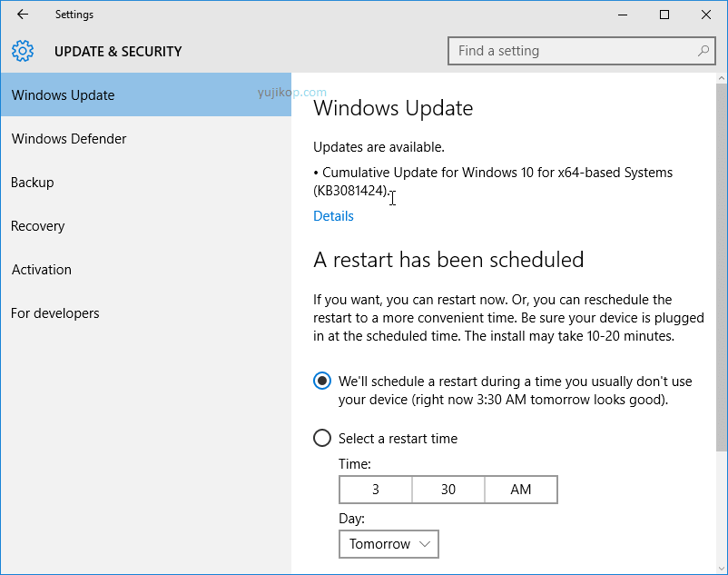Viewport: 728px width, 575px height.
Task: Go to the Backup section
Action: pyautogui.click(x=146, y=182)
